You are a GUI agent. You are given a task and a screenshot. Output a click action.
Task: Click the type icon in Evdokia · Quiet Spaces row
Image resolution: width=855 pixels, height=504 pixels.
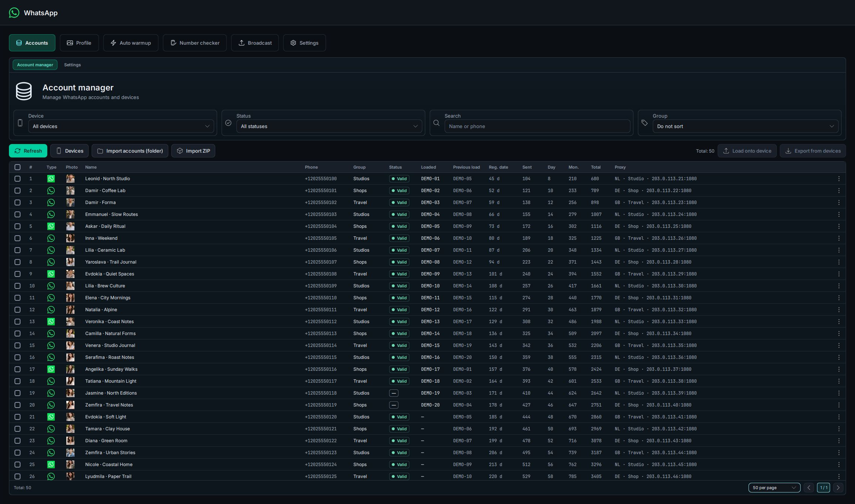click(x=51, y=274)
